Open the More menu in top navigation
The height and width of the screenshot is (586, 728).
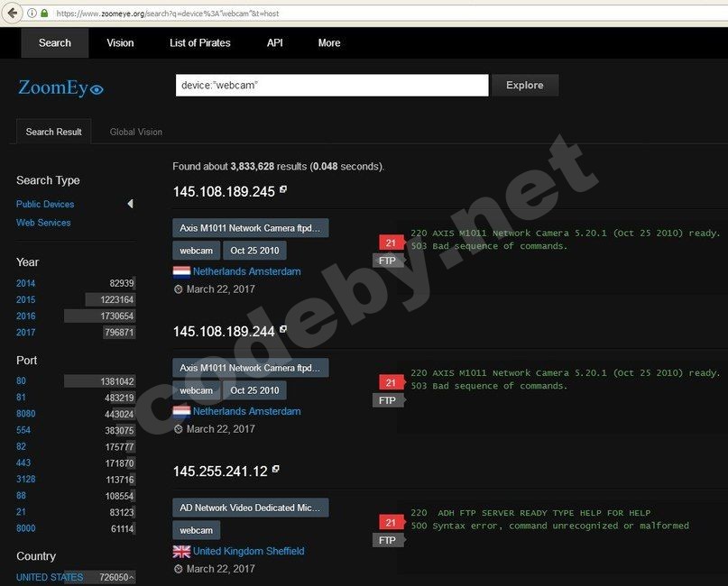click(329, 42)
